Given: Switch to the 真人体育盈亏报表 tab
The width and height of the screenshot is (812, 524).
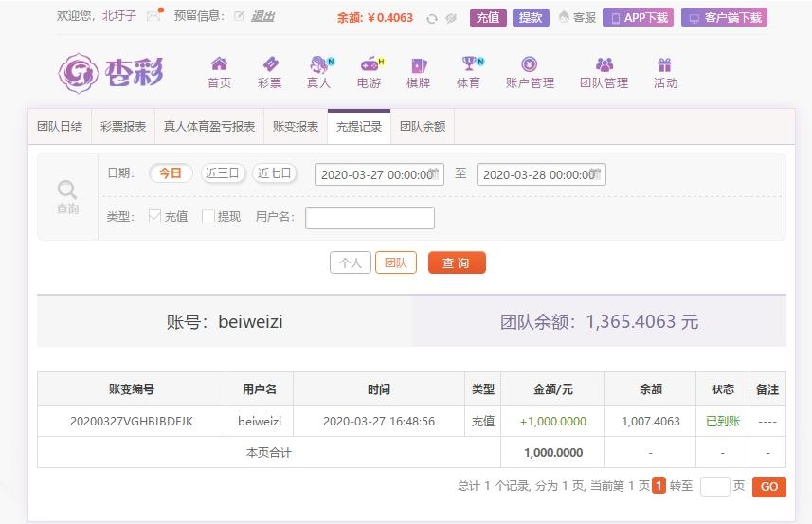Looking at the screenshot, I should coord(209,127).
